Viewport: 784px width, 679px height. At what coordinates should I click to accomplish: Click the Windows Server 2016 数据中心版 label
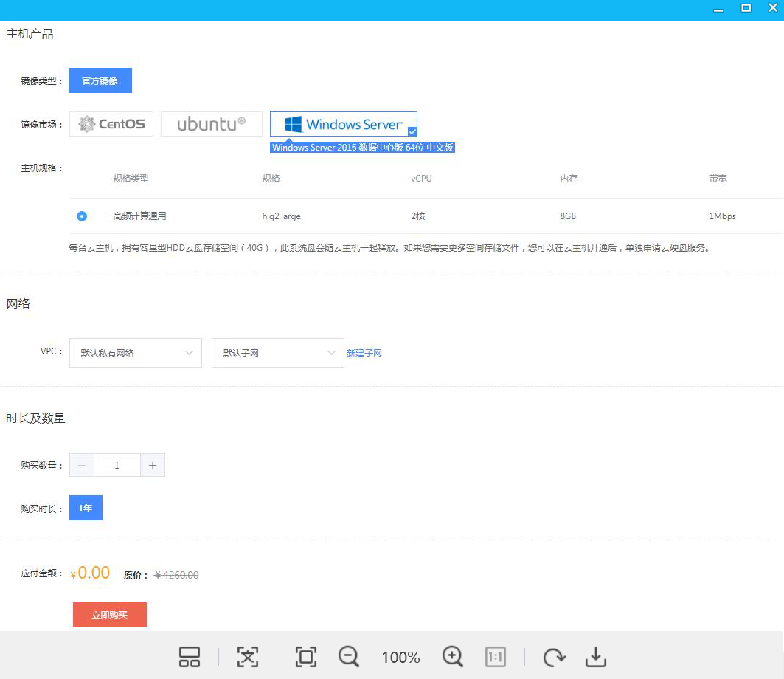(363, 147)
